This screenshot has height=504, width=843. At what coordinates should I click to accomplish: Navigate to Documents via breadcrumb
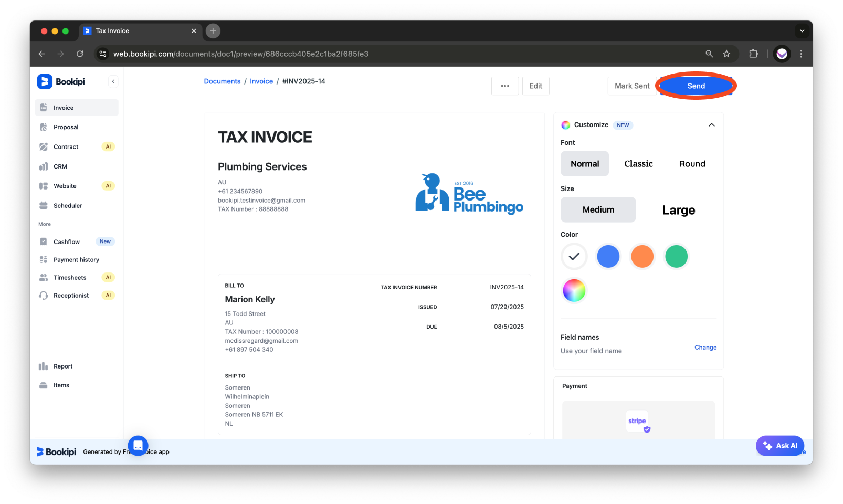click(222, 81)
